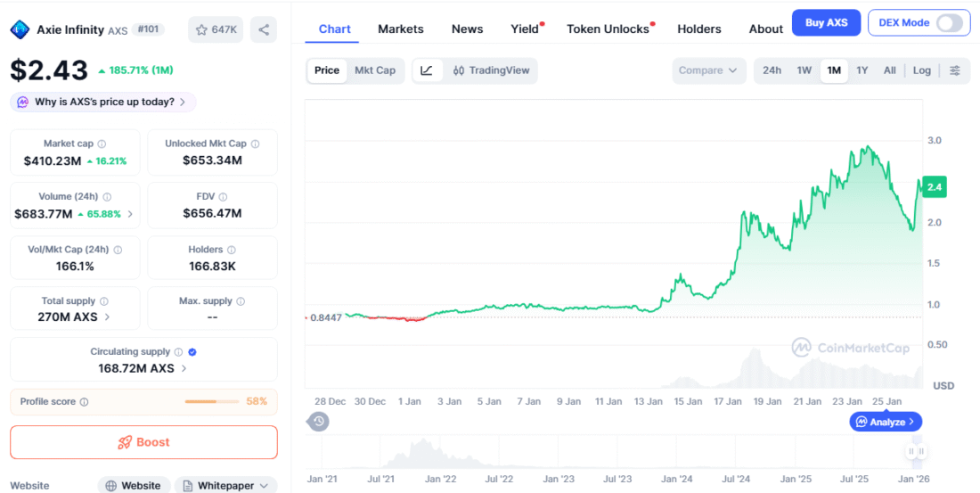Select the 1Y time range
The image size is (980, 493).
(862, 70)
